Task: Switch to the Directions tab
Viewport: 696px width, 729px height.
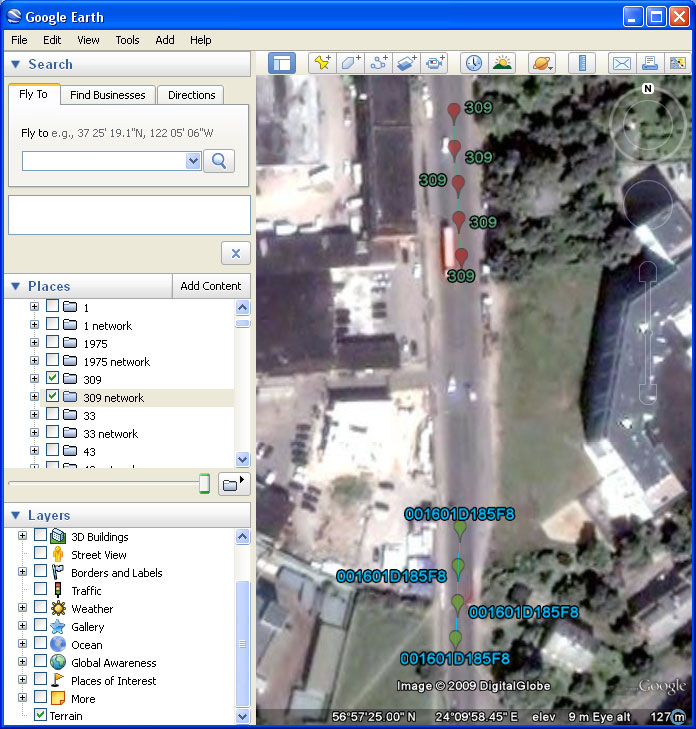Action: (x=192, y=95)
